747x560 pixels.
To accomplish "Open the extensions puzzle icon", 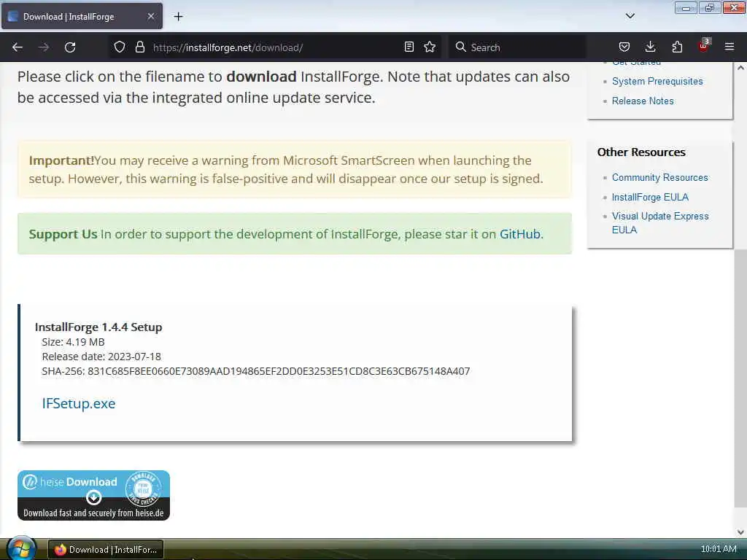I will [677, 47].
